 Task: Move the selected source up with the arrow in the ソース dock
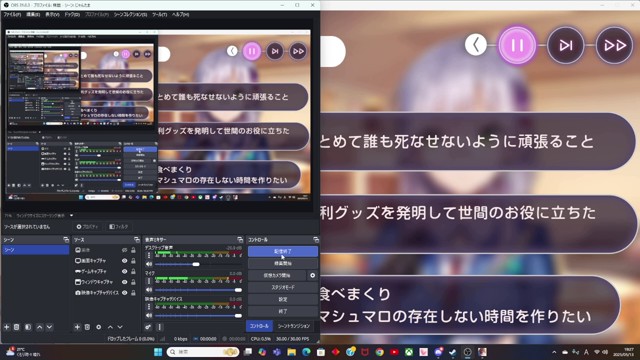tap(110, 327)
